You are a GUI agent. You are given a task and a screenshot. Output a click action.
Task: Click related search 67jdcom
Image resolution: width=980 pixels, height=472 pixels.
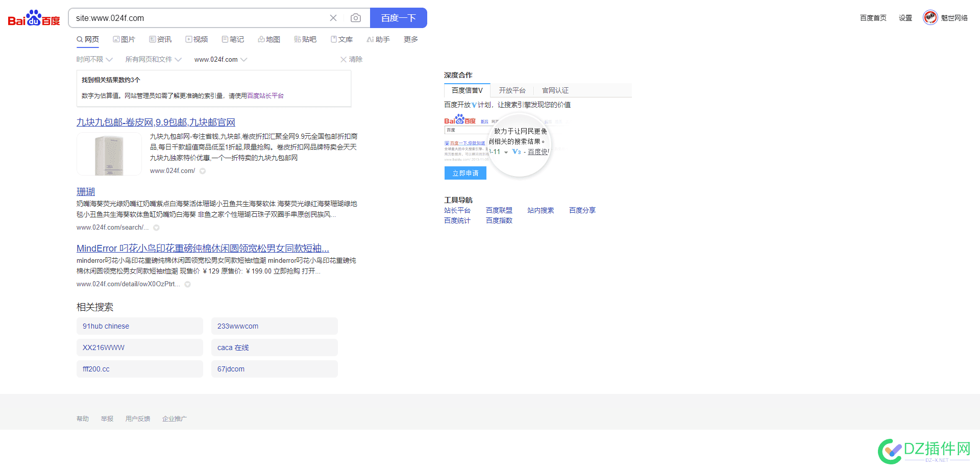pos(275,369)
